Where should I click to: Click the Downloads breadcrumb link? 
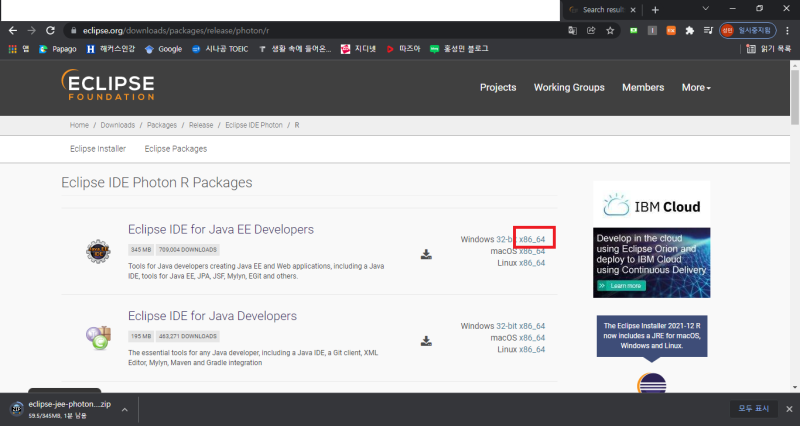[117, 125]
